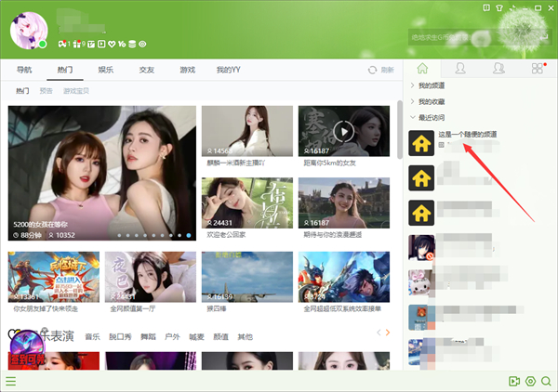Filter performances by 舞蹈
Screen dimensions: 558x392
pyautogui.click(x=149, y=336)
